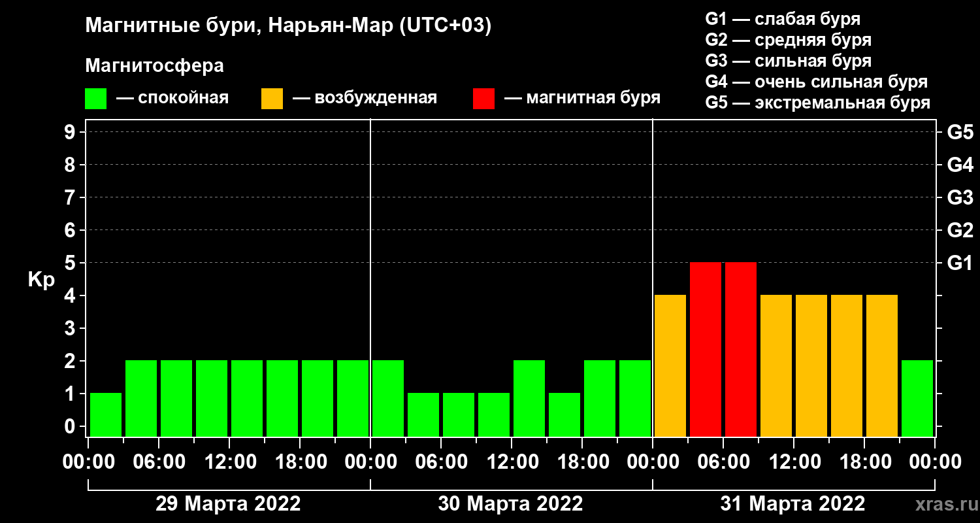Click the '— магнитная буря' legend label
Image resolution: width=980 pixels, height=523 pixels.
(x=582, y=98)
